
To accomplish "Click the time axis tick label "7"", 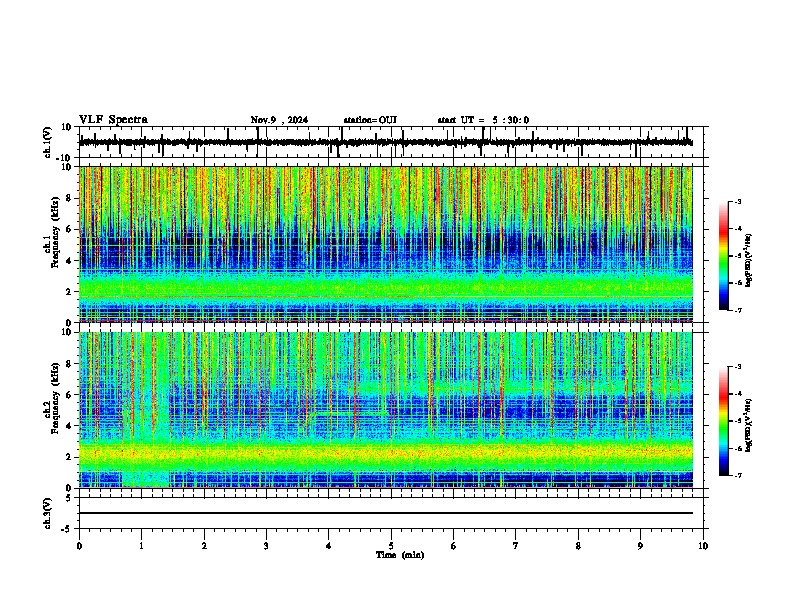I will [x=516, y=546].
